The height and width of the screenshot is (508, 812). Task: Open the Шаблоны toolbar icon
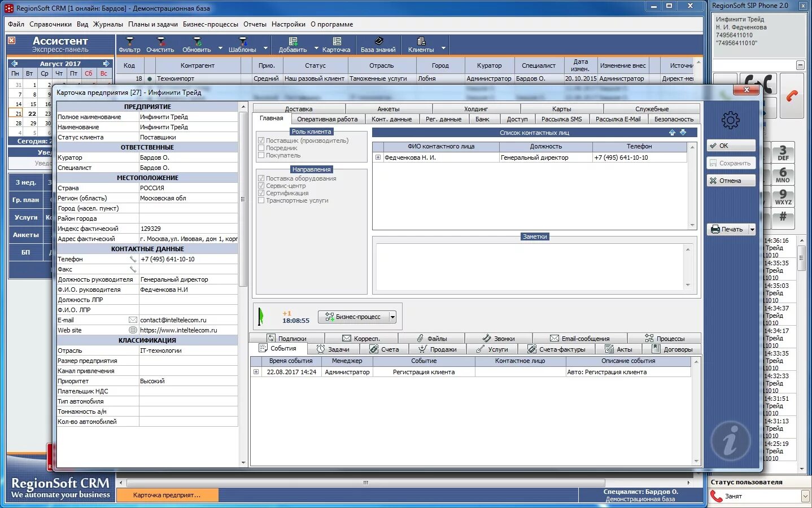[242, 45]
